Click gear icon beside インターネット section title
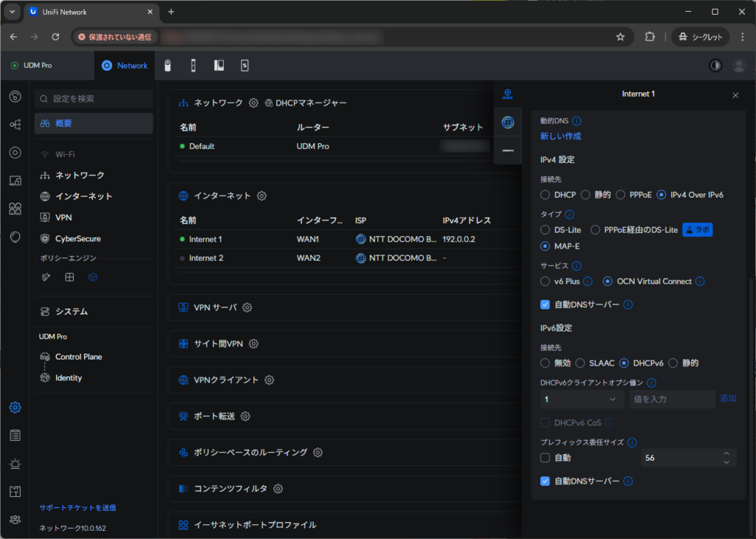Screen dimensions: 756x539 pyautogui.click(x=261, y=196)
